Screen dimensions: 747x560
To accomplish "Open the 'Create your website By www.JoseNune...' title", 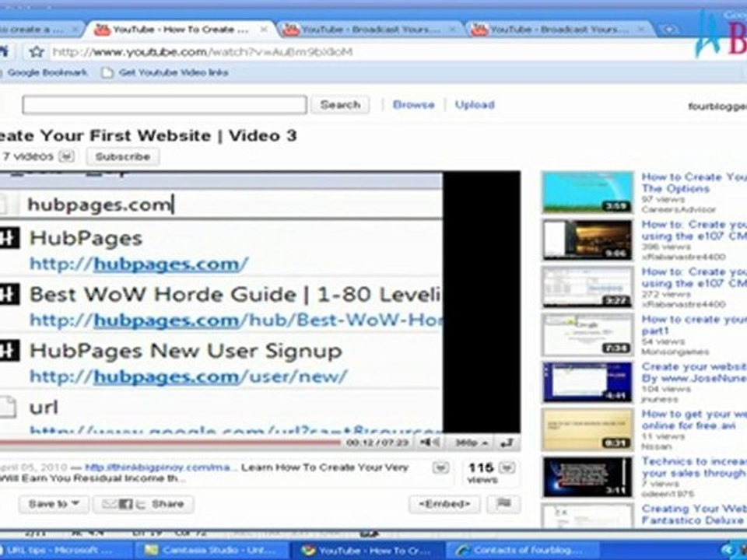I will [694, 373].
